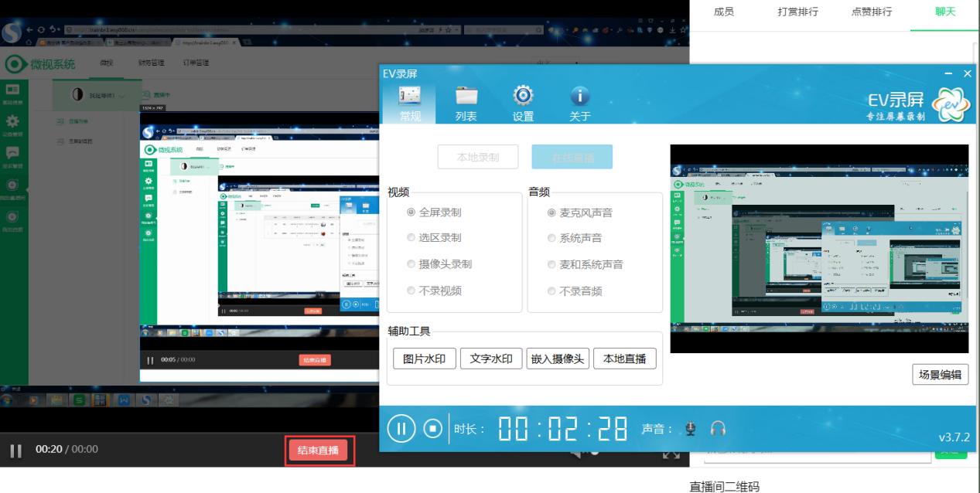Viewport: 980px width, 493px height.
Task: Click the file explorer taskbar icon in video
Action: [x=56, y=400]
